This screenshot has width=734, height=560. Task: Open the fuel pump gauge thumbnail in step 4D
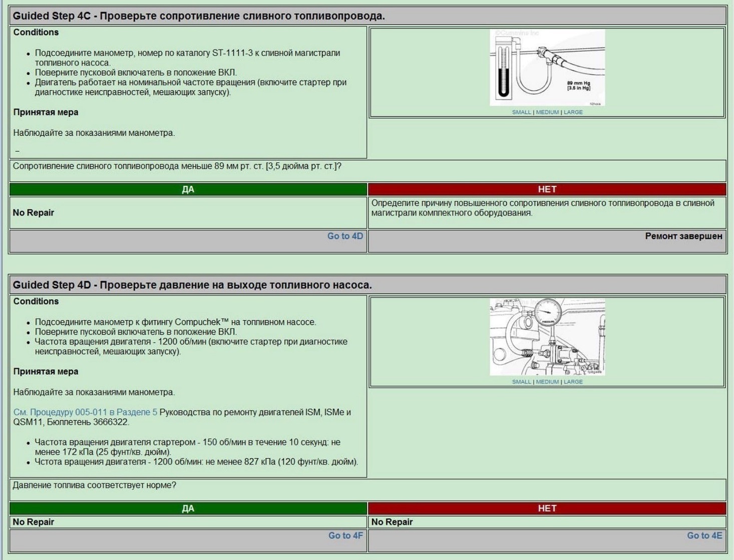point(547,337)
